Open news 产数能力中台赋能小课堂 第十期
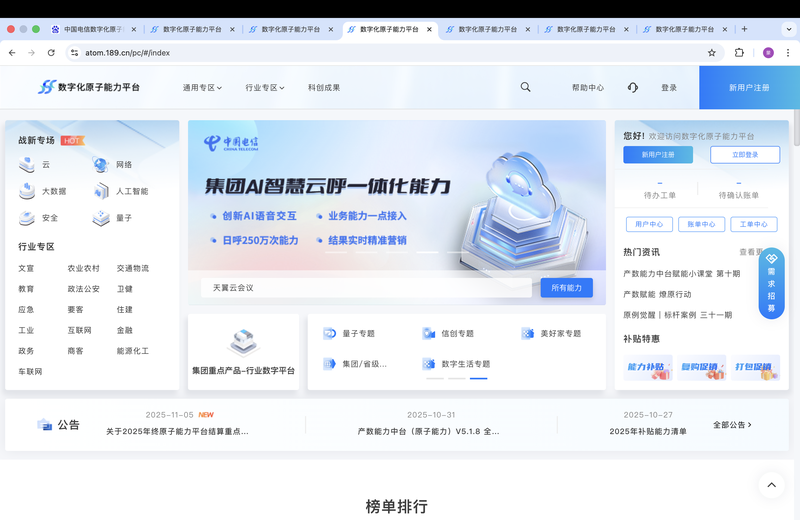The width and height of the screenshot is (800, 520). 681,274
